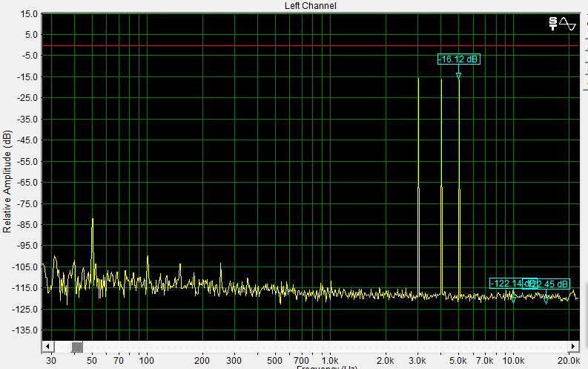
Task: Click the Left Channel title
Action: [310, 6]
